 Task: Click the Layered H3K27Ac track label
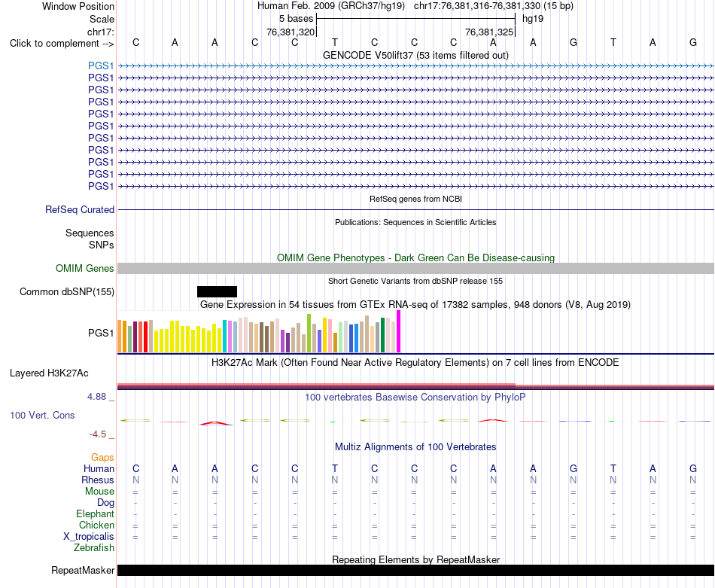tap(49, 373)
